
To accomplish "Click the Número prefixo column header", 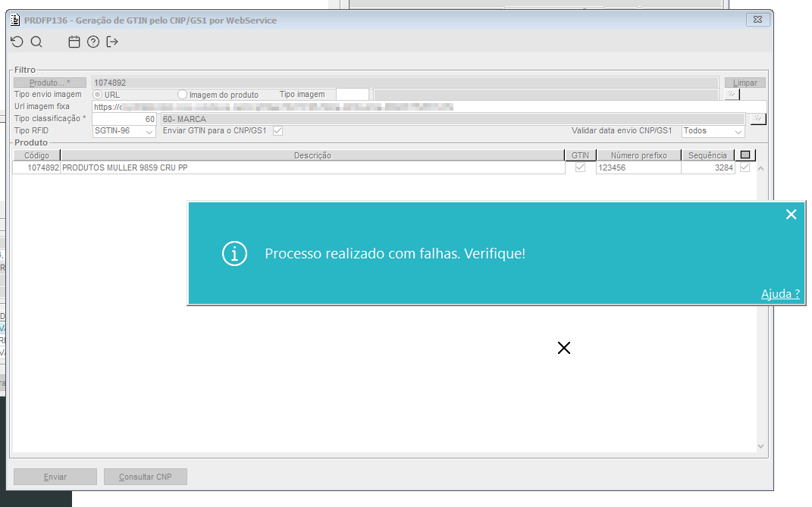I will point(638,155).
